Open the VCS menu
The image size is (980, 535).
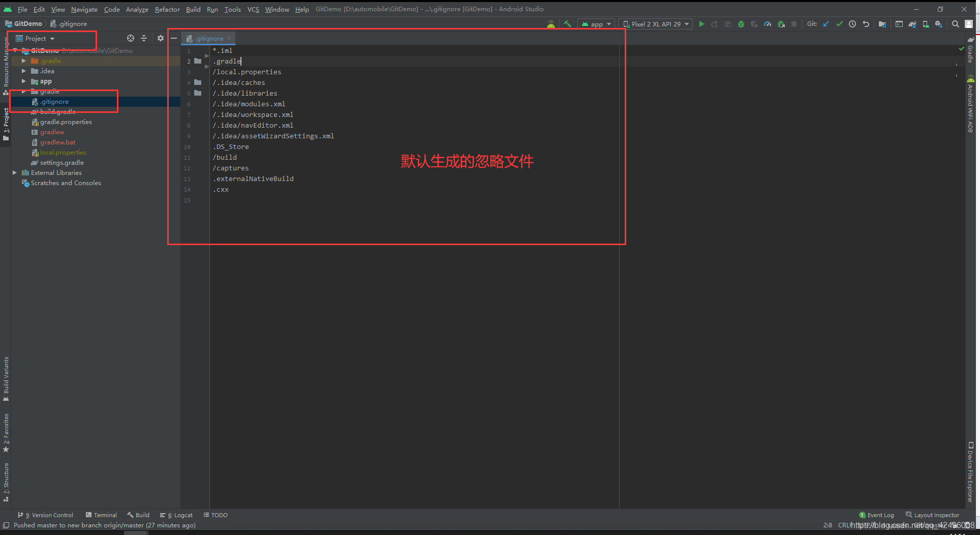[253, 9]
